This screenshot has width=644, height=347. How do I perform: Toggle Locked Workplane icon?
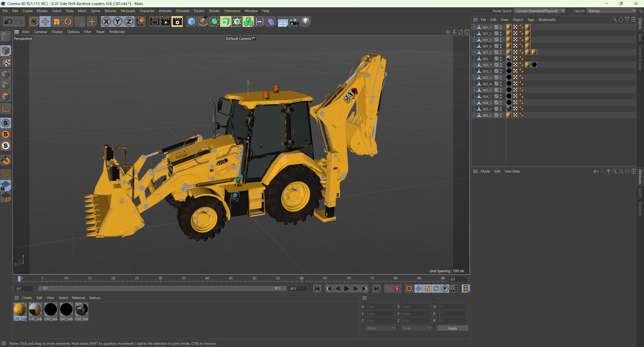pos(6,186)
